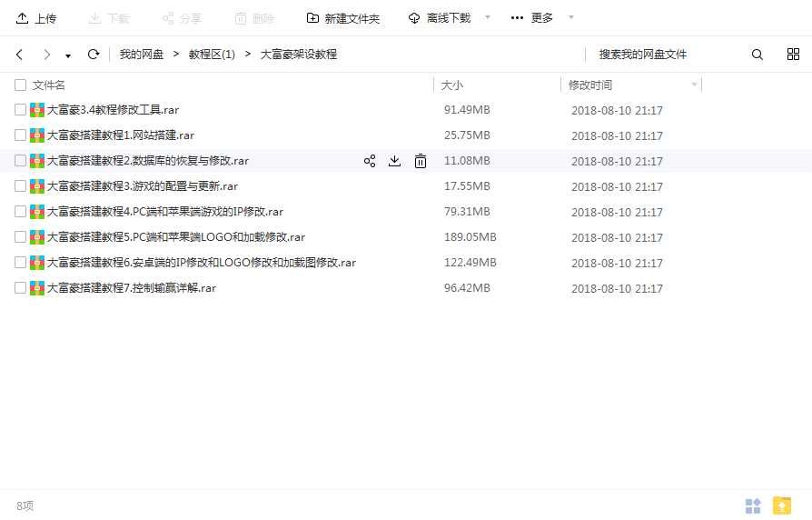Navigate to 我的网盘 breadcrumb
This screenshot has width=812, height=520.
coord(142,55)
